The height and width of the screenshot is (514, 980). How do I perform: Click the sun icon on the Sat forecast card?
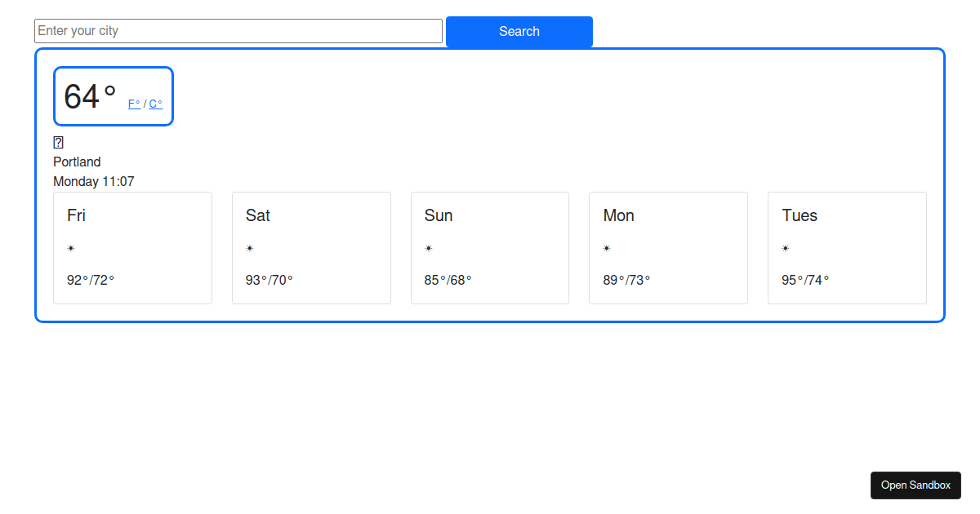click(x=250, y=248)
